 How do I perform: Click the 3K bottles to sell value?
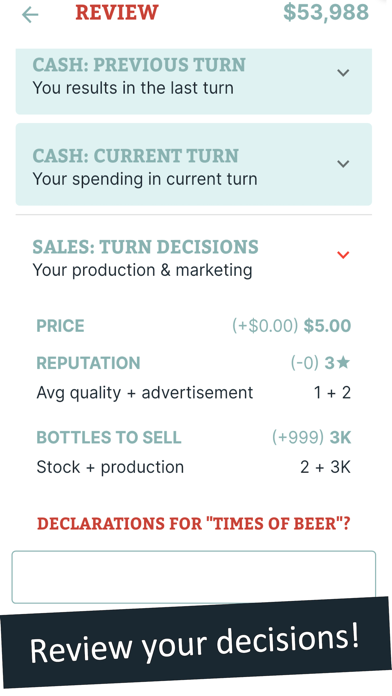[x=340, y=438]
